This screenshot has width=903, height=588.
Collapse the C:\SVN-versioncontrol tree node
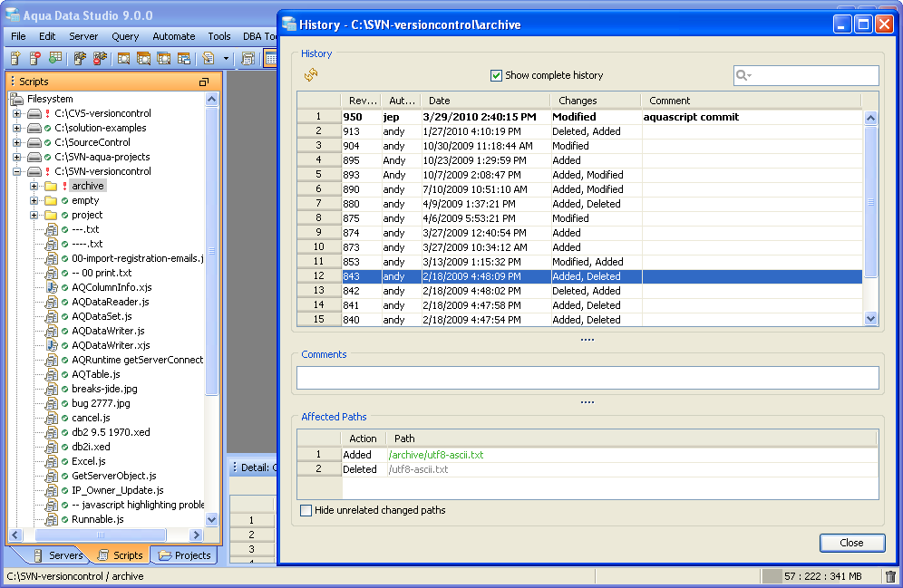click(x=16, y=171)
